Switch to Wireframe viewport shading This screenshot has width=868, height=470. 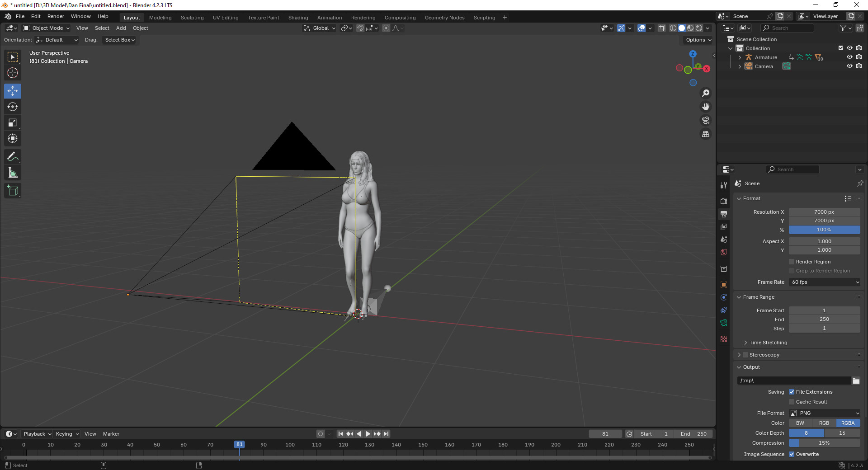(673, 28)
